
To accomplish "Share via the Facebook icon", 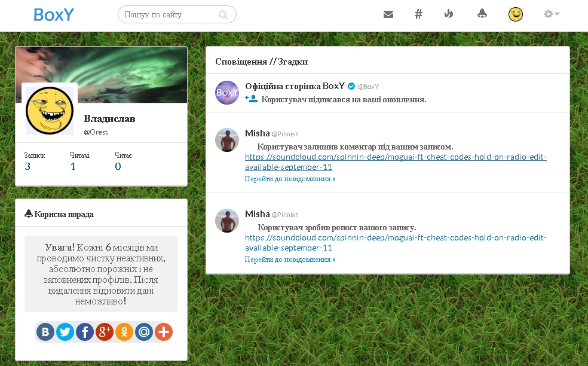I will point(85,332).
